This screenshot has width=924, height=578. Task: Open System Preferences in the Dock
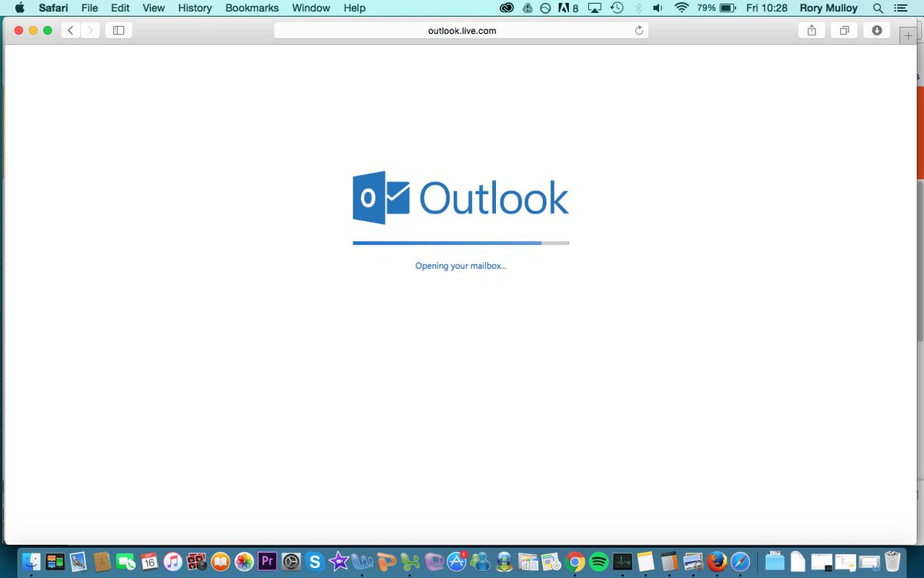point(290,561)
